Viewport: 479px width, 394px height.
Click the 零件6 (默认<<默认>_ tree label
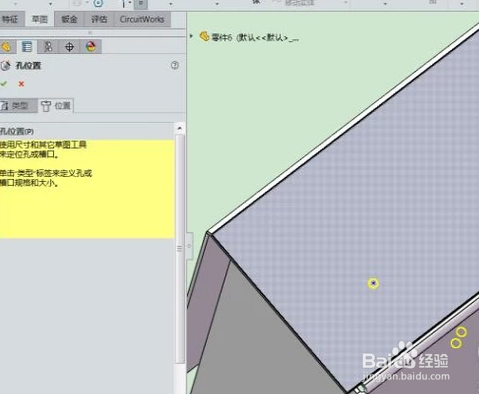click(x=255, y=38)
